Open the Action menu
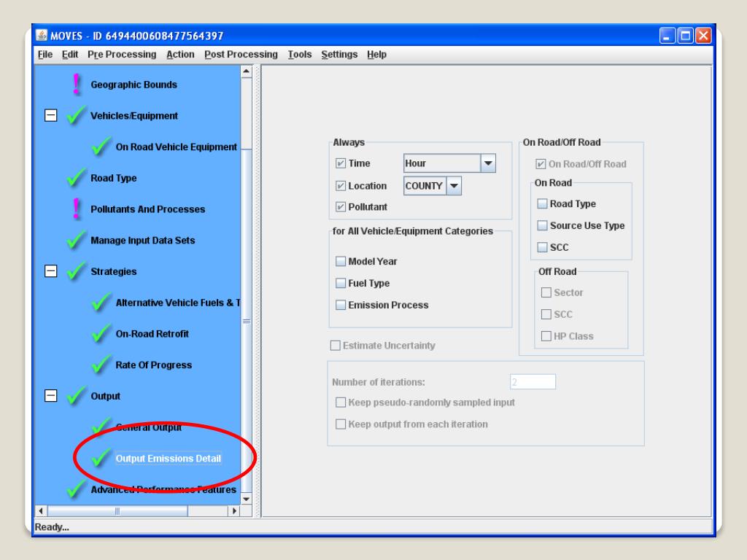747x560 pixels. pyautogui.click(x=181, y=54)
